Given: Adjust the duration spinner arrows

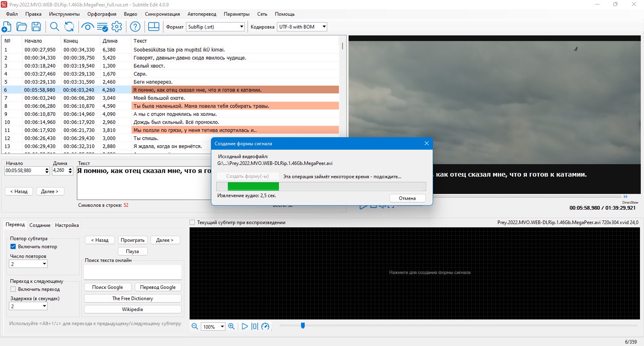Looking at the screenshot, I should pyautogui.click(x=70, y=171).
